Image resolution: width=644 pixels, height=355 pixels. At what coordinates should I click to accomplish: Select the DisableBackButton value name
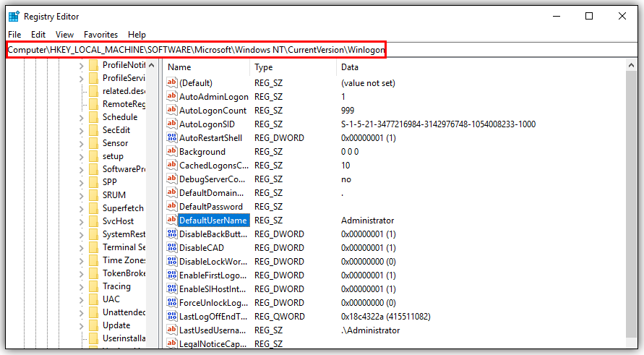pos(213,234)
